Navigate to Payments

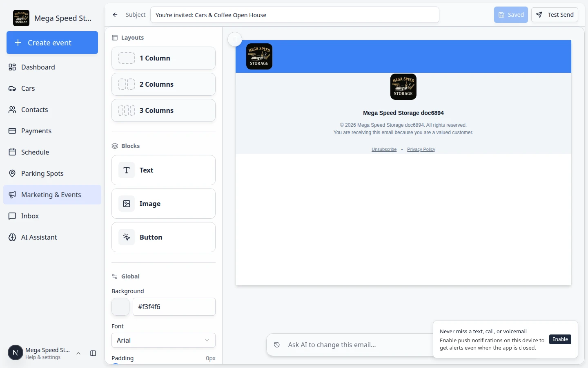point(52,131)
